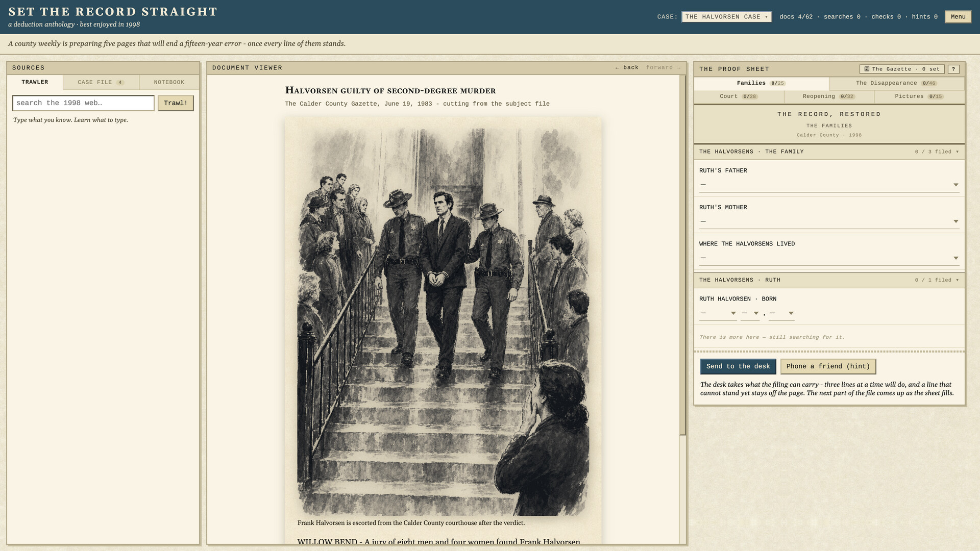
Task: Go back in document viewer
Action: pos(627,67)
